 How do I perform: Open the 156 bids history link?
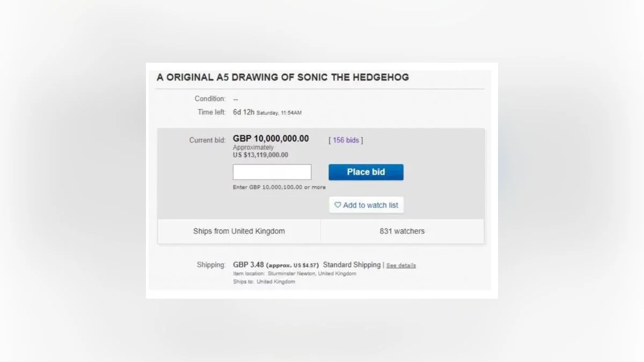click(346, 140)
